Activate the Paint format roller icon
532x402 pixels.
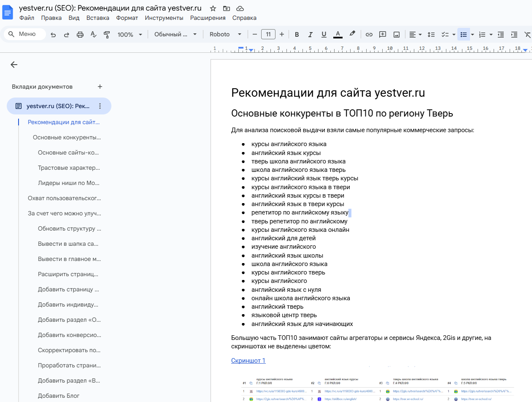(x=107, y=35)
